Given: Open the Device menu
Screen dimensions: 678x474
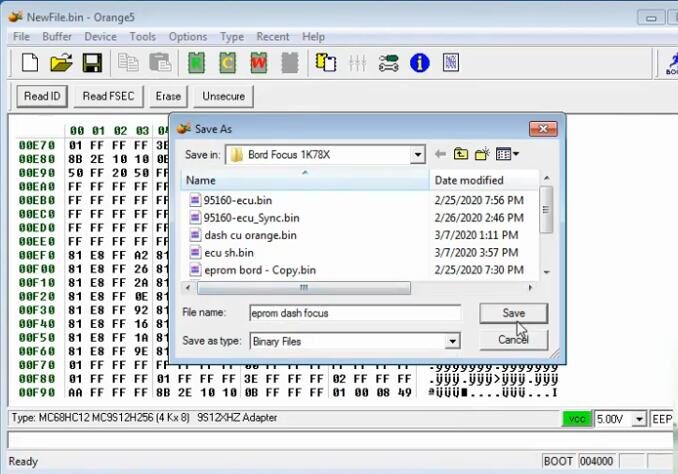Looking at the screenshot, I should pos(100,37).
